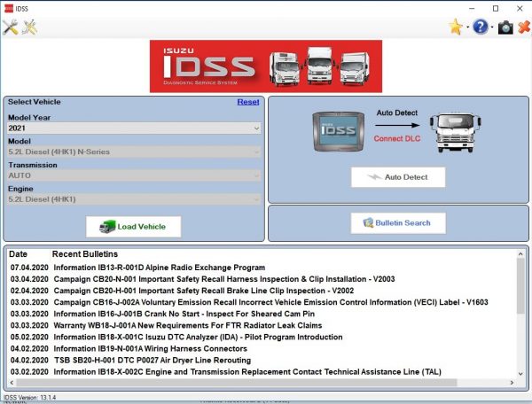
Task: Open the Transmission dropdown
Action: point(134,175)
